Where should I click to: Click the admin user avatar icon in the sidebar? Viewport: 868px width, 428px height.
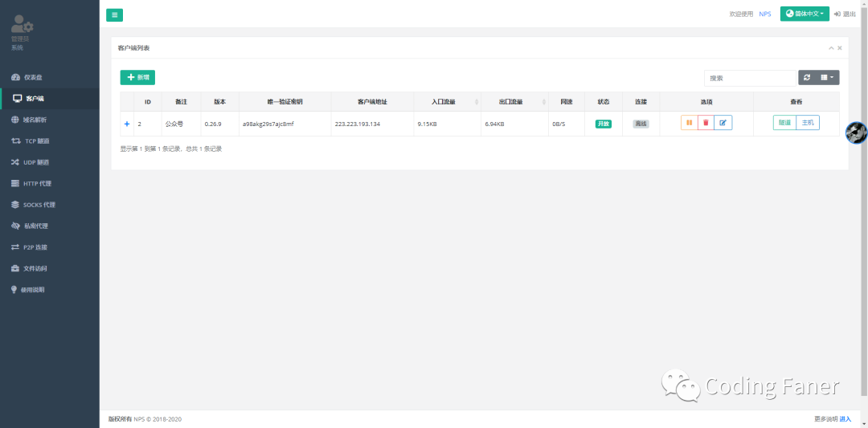point(23,24)
